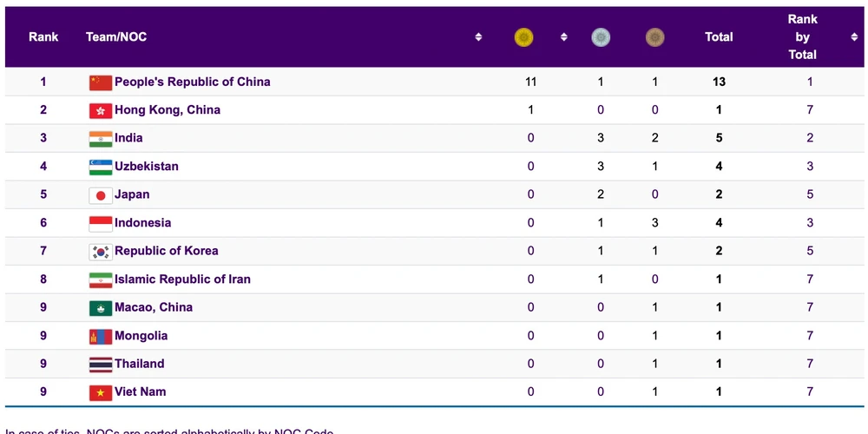
Task: Click the Total column header
Action: click(719, 37)
